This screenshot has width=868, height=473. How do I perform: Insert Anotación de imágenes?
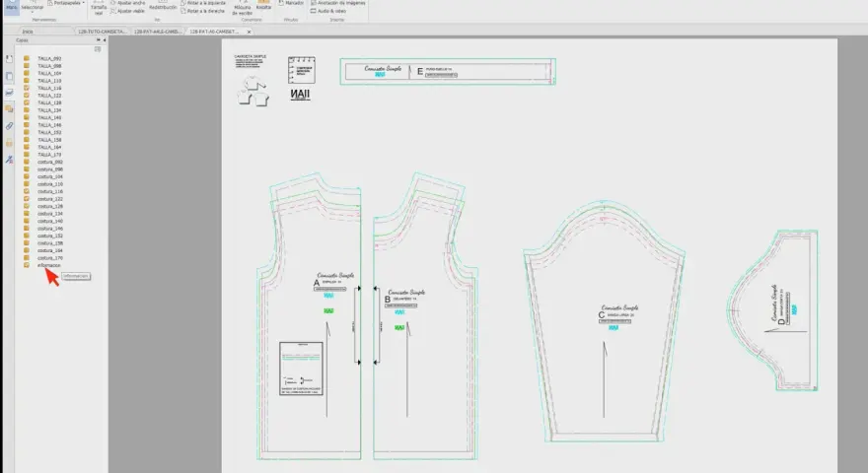(x=337, y=3)
